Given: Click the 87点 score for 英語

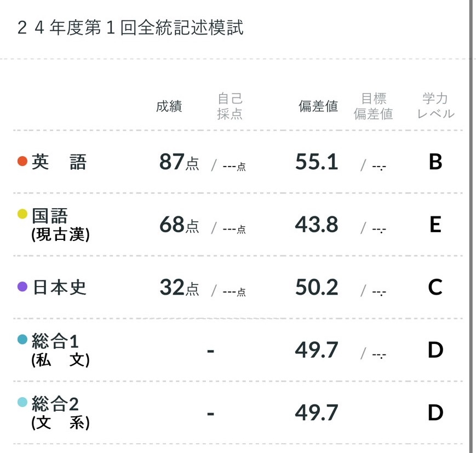Looking at the screenshot, I should pyautogui.click(x=179, y=162).
